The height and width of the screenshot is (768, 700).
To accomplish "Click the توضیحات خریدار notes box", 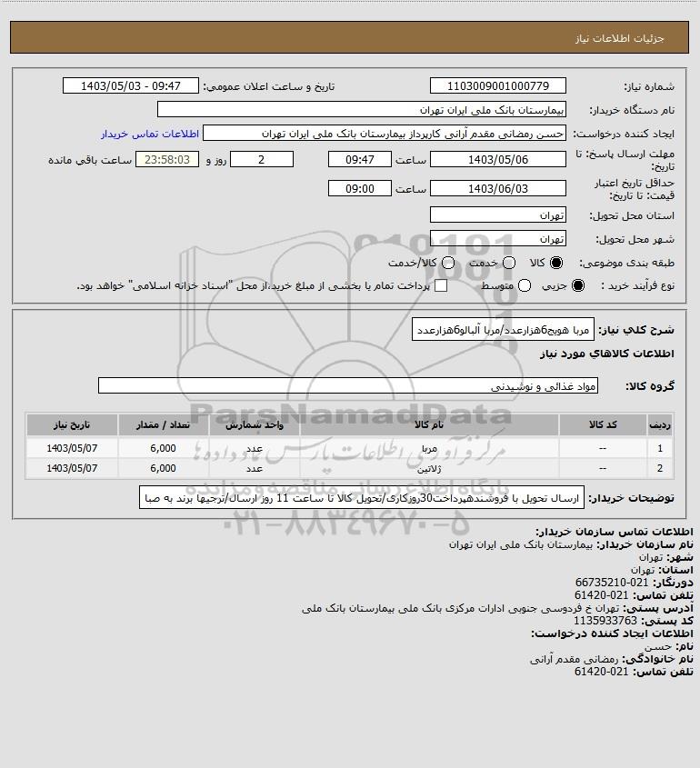I will point(362,498).
